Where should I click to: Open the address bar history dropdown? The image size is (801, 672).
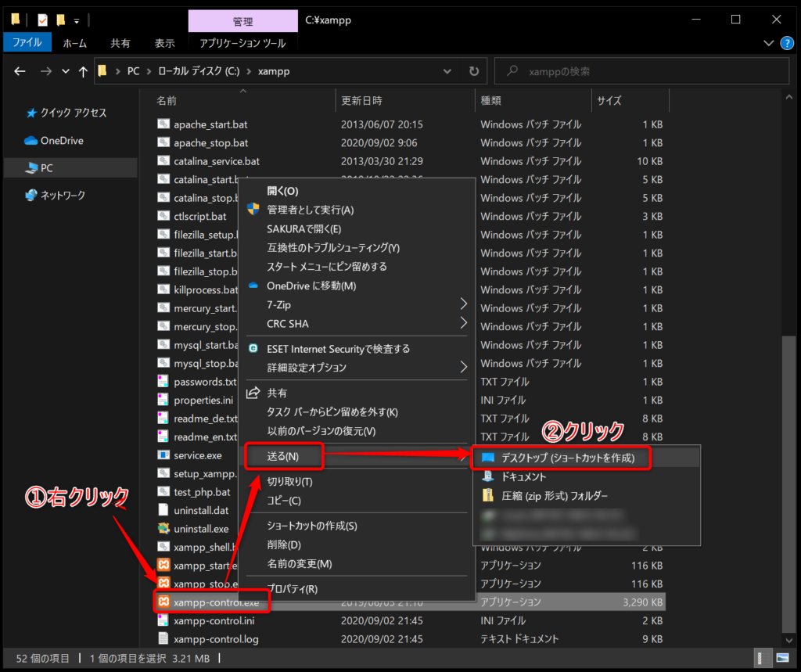click(447, 71)
